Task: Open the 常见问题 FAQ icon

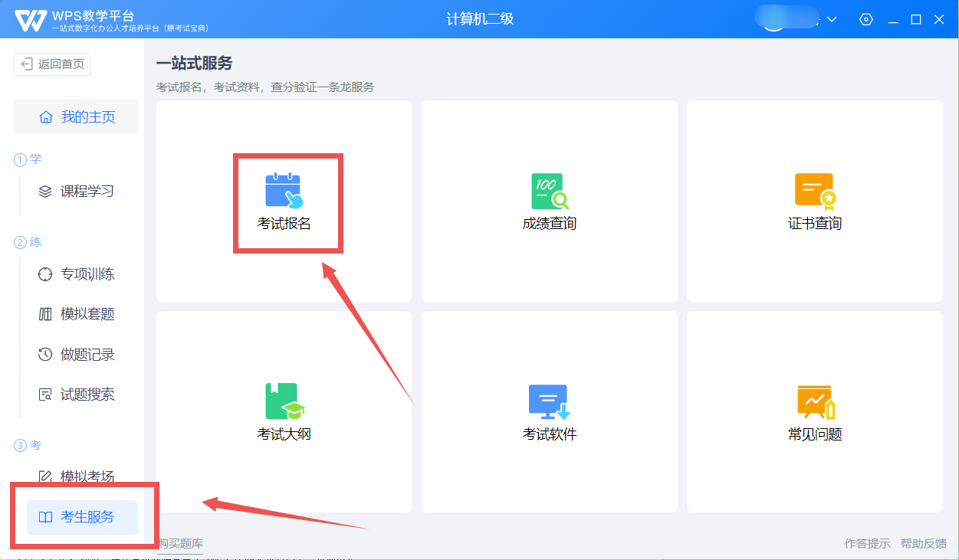Action: tap(814, 402)
